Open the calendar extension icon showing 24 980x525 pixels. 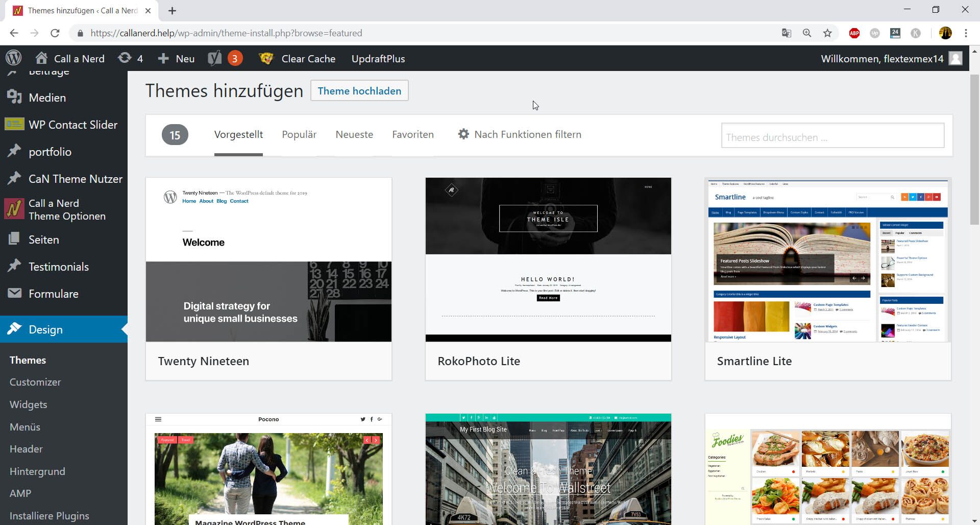(x=895, y=33)
